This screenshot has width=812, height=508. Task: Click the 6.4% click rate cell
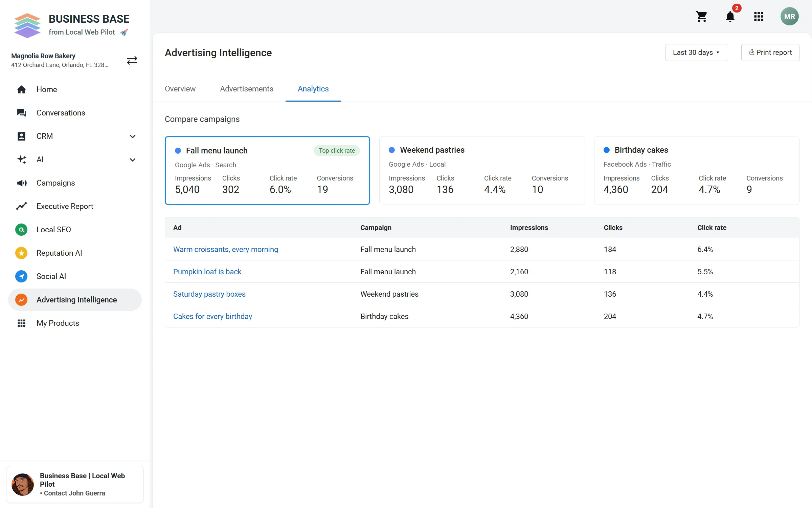705,249
